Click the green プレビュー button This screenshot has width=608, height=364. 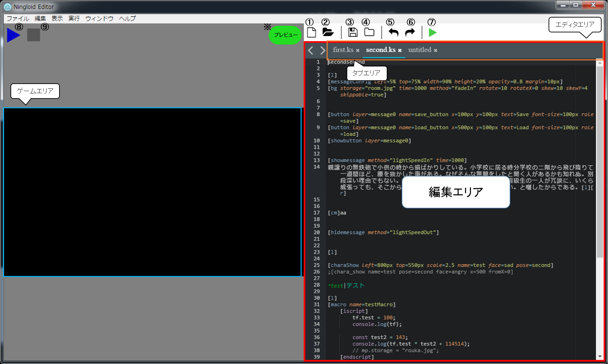(285, 35)
